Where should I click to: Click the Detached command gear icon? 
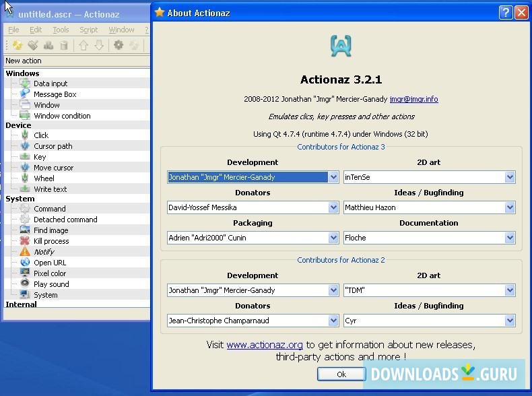(x=25, y=219)
